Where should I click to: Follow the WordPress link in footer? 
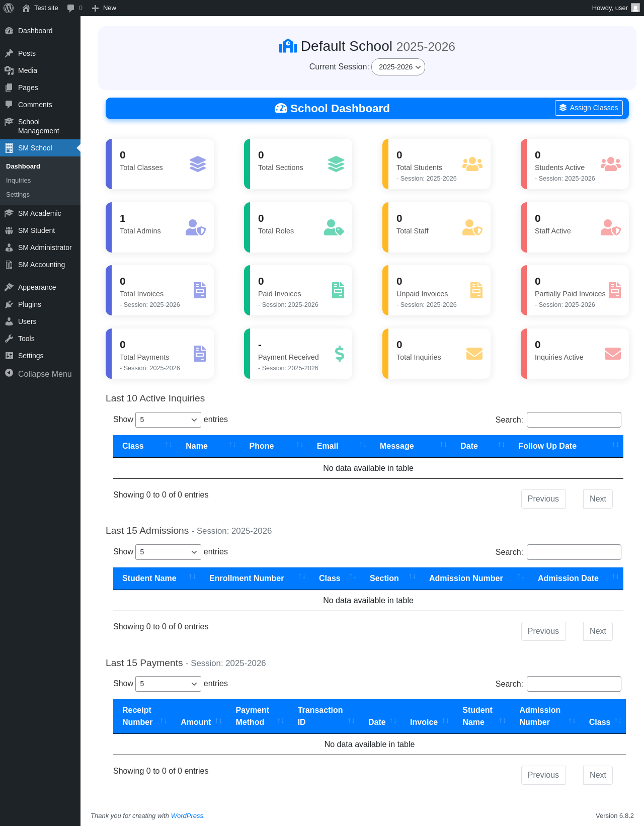click(187, 816)
